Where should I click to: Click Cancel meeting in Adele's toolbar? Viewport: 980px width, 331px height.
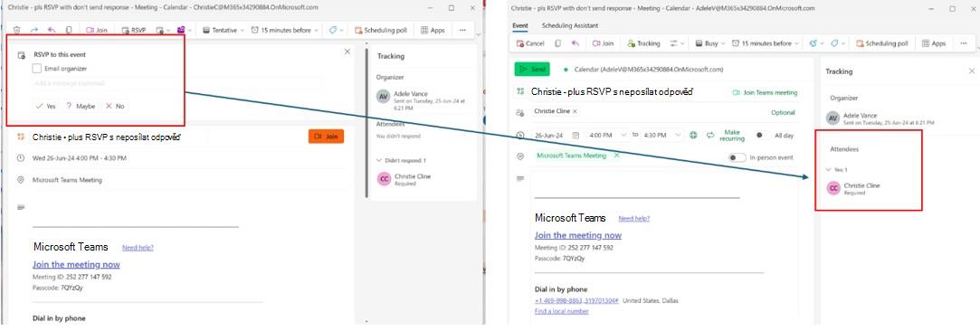point(530,43)
